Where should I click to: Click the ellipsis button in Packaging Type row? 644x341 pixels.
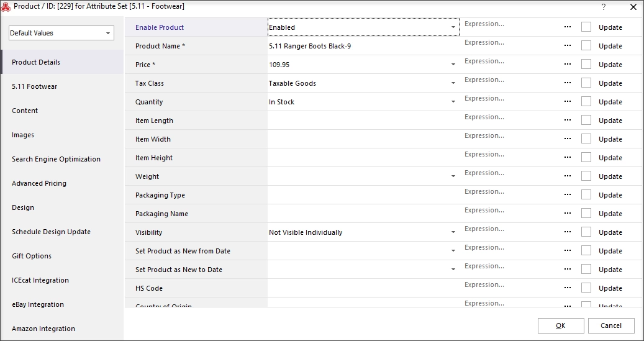pos(567,195)
